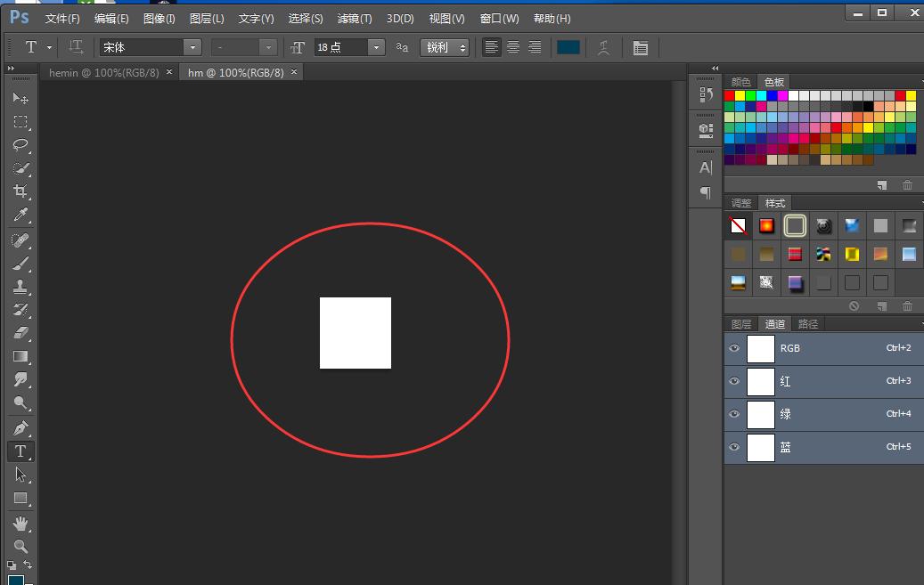The image size is (924, 585).
Task: Switch to the 图层 panel tab
Action: 741,324
